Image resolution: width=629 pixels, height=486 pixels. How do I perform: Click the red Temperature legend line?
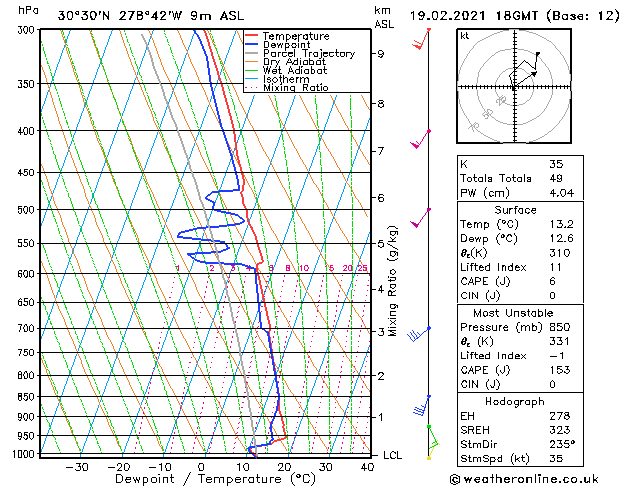pos(252,36)
